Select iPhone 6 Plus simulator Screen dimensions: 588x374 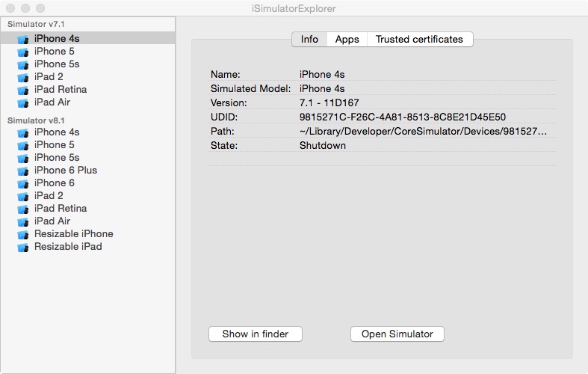pyautogui.click(x=87, y=170)
